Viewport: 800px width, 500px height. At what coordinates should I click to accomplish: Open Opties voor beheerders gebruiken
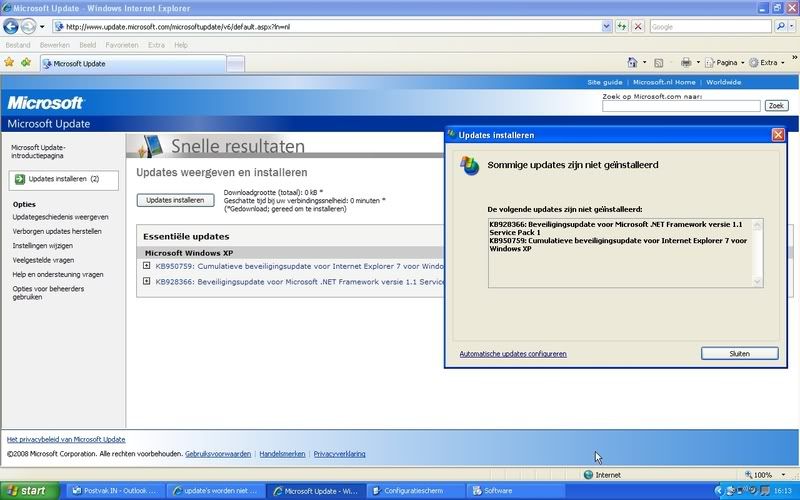click(x=48, y=293)
